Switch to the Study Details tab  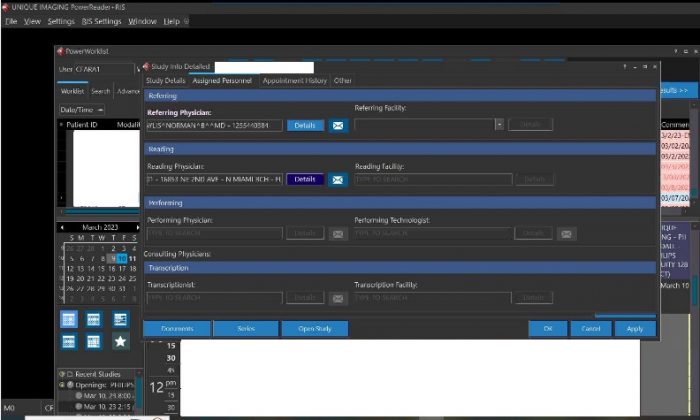(166, 81)
